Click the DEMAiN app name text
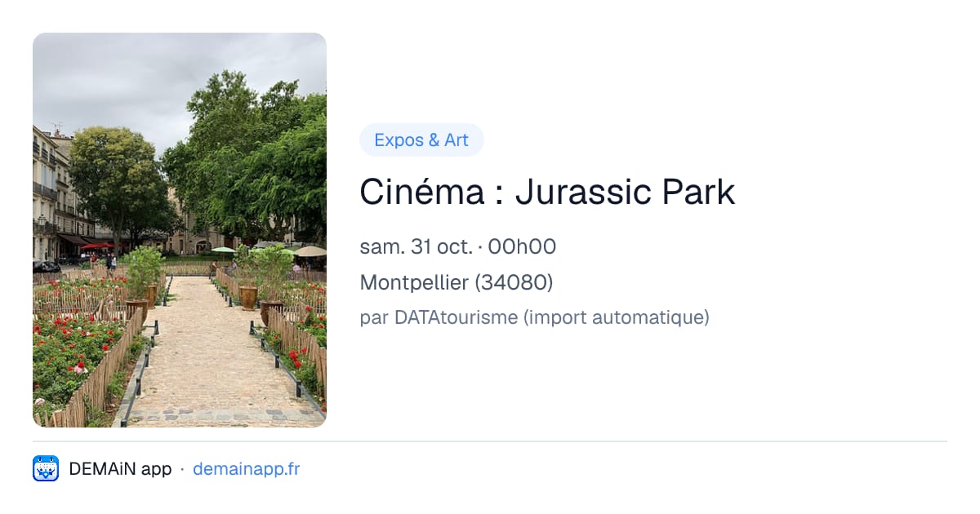This screenshot has width=980, height=514. pos(120,469)
